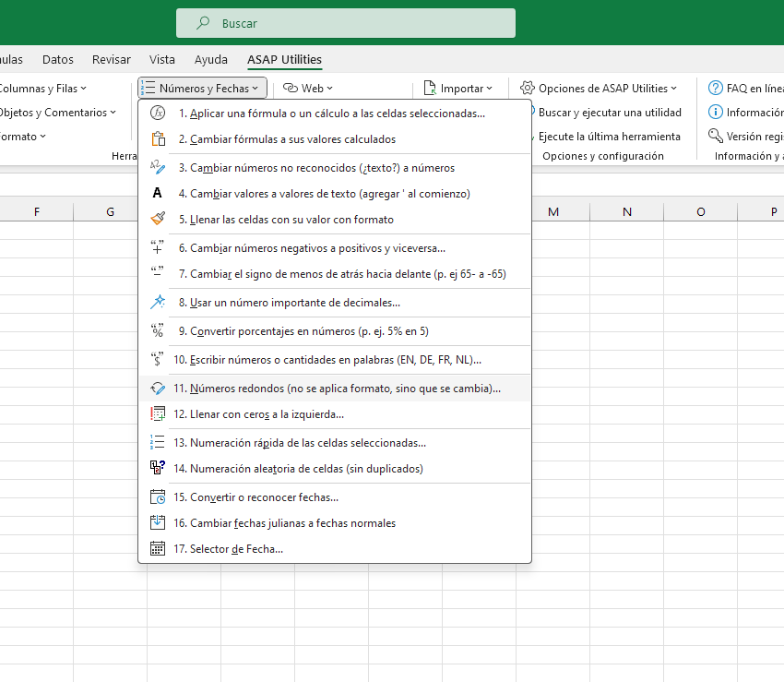Expand the Web dropdown
This screenshot has width=784, height=682.
point(308,89)
